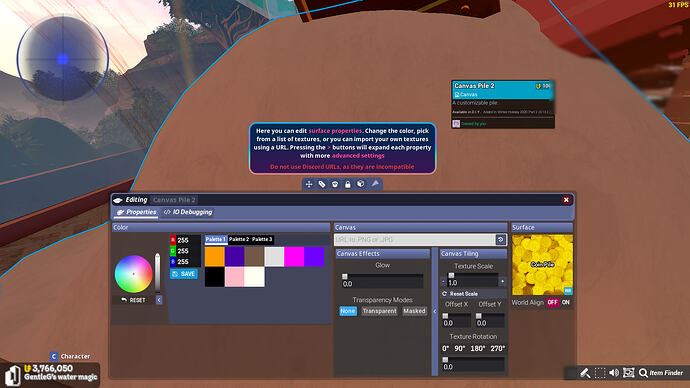
Task: Choose the dark purple palette swatch
Action: [x=235, y=256]
